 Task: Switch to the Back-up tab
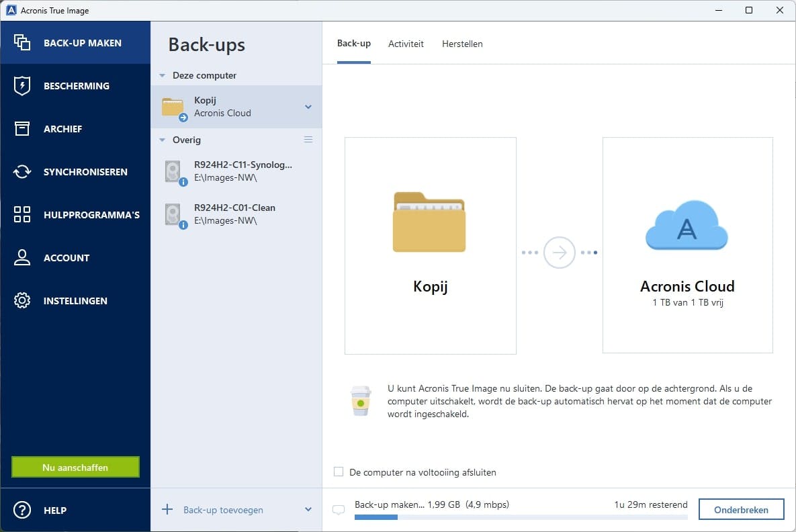tap(354, 44)
